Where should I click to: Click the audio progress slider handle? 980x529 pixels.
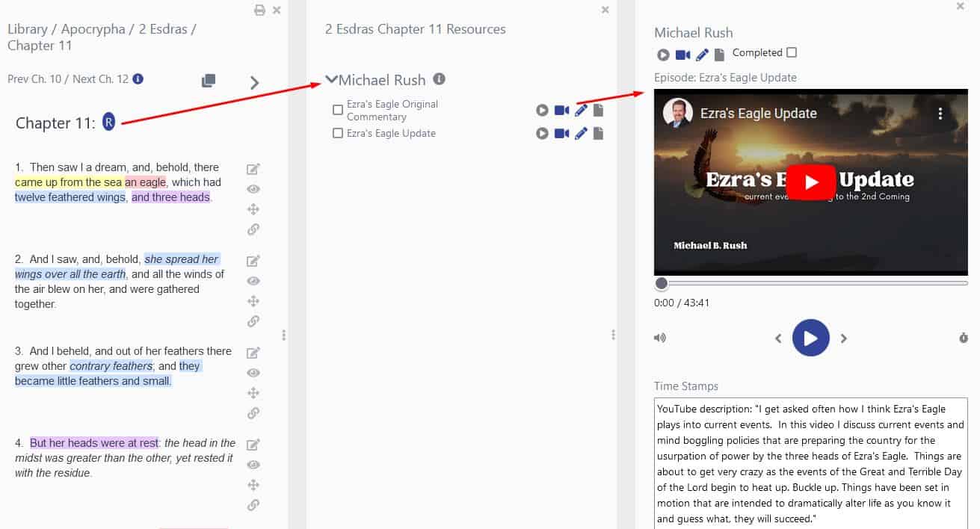pos(661,283)
